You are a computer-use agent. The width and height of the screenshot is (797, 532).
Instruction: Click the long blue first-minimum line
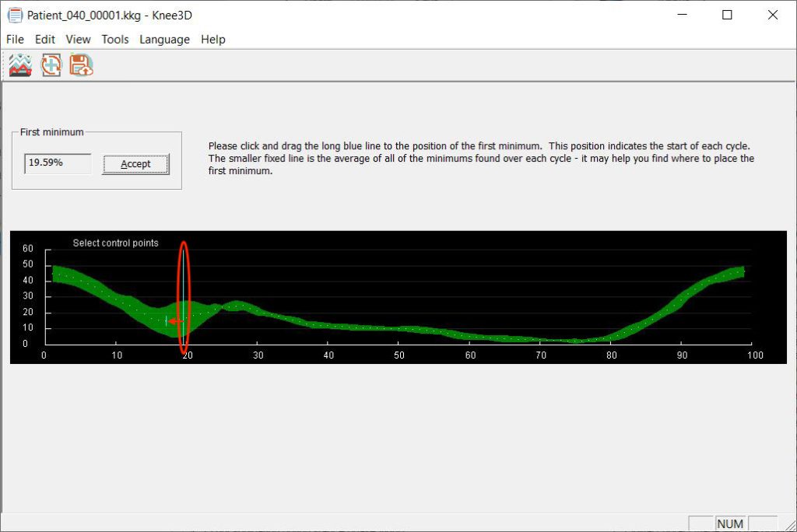click(184, 297)
